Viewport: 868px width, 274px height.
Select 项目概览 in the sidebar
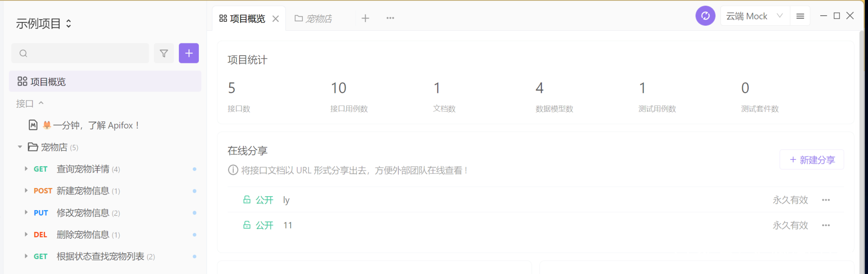(105, 81)
